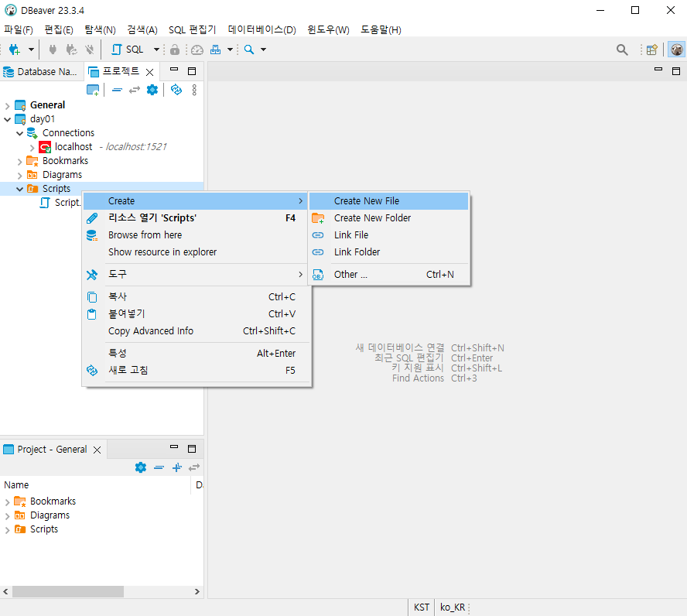Click the Reconnect icon in toolbar
Image resolution: width=687 pixels, height=616 pixels.
click(71, 50)
